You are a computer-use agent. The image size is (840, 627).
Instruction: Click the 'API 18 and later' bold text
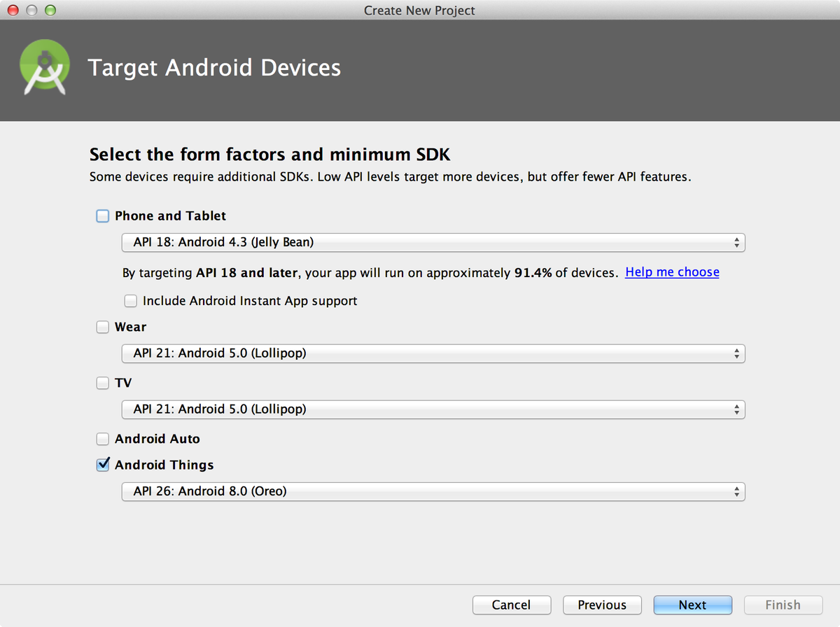[247, 272]
